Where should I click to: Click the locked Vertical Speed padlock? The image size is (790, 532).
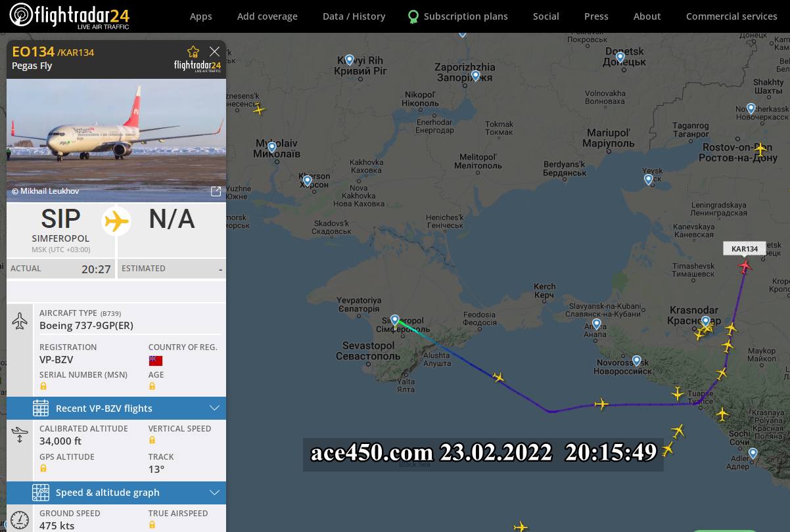152,440
